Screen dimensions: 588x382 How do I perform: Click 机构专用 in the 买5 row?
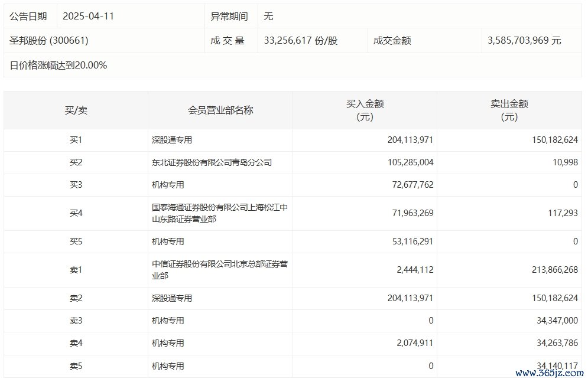point(168,241)
